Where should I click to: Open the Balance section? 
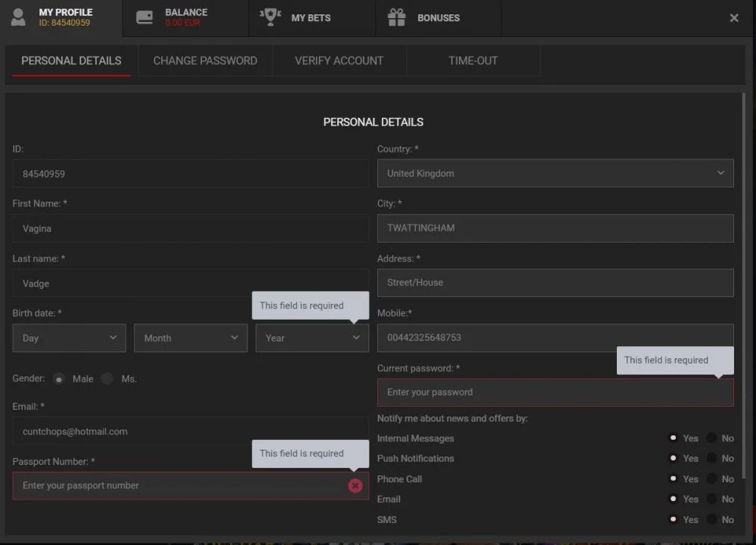pos(186,18)
